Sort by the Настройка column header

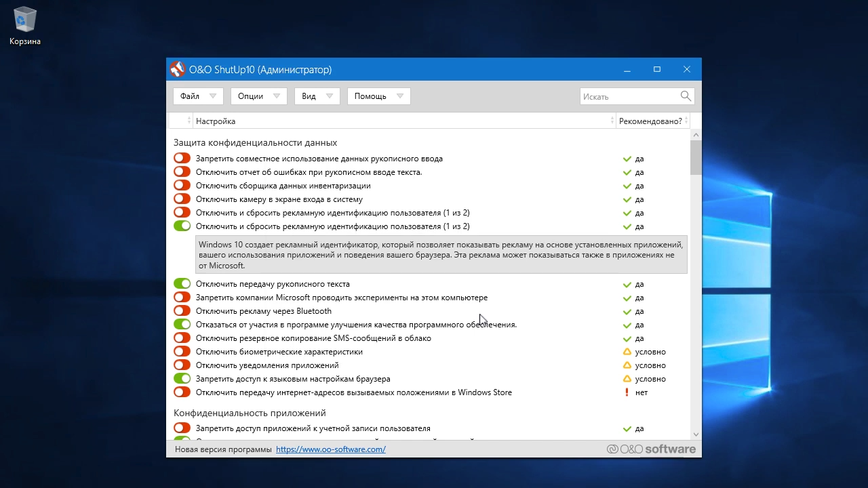(404, 121)
